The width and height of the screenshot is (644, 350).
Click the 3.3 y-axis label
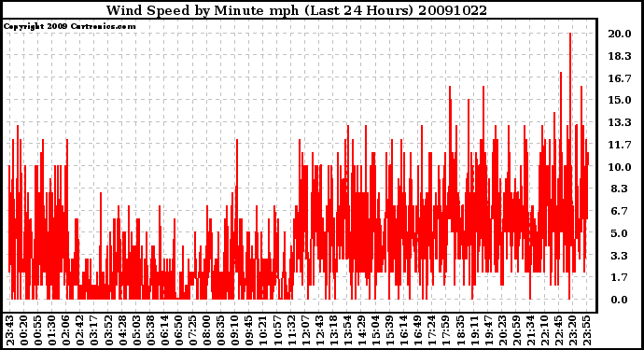point(620,256)
